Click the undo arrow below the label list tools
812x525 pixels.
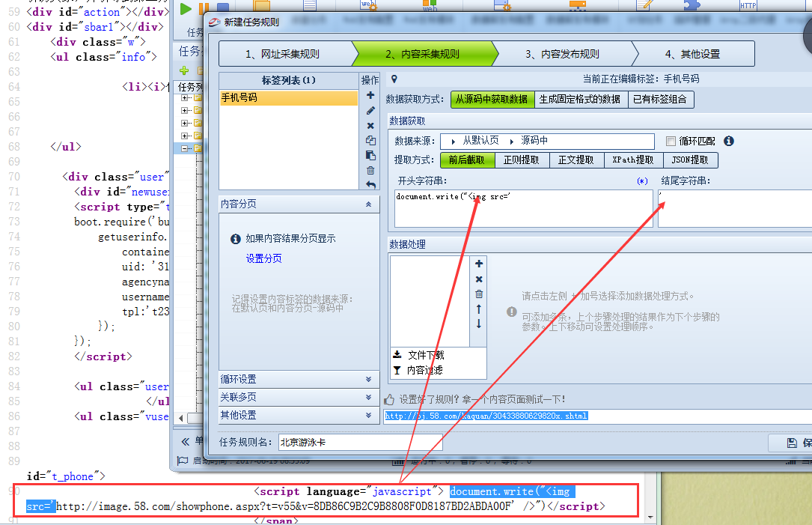(370, 184)
